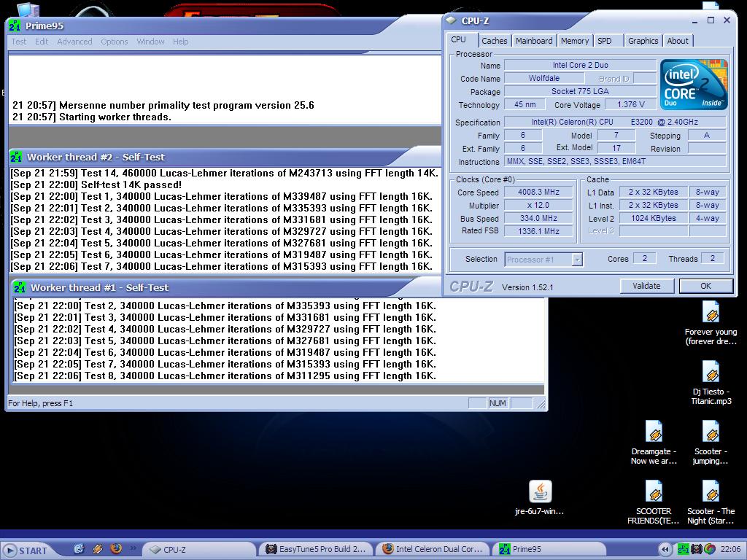This screenshot has width=747, height=560.
Task: Launch Firefox from the quick launch bar
Action: tap(116, 548)
